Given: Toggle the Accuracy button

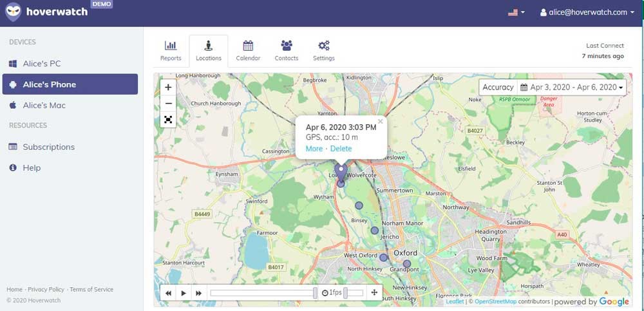Looking at the screenshot, I should 498,87.
